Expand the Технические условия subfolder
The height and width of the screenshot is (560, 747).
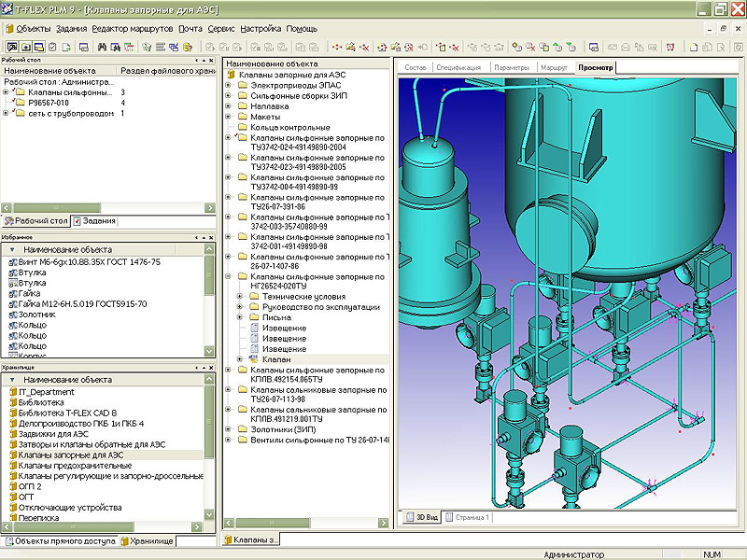(240, 296)
